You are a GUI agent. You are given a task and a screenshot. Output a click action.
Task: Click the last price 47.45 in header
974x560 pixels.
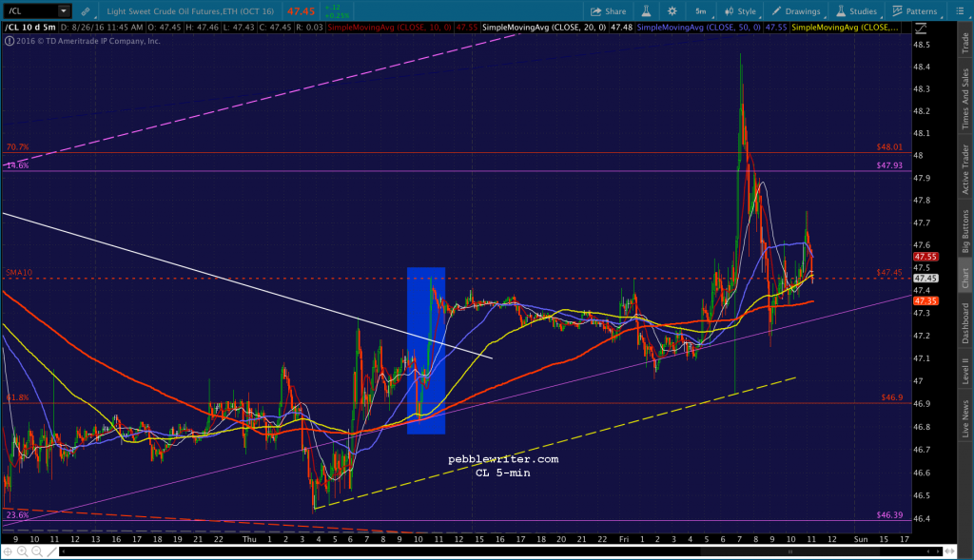click(x=301, y=11)
